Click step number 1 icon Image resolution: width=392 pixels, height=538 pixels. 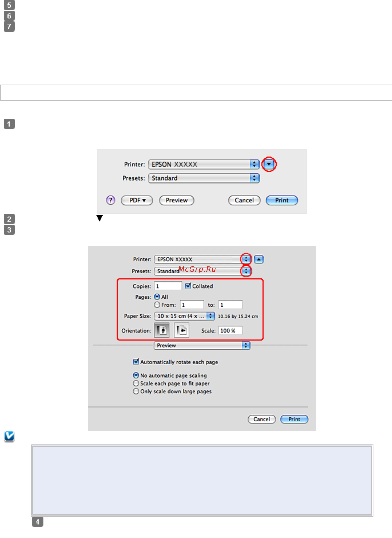(x=9, y=124)
